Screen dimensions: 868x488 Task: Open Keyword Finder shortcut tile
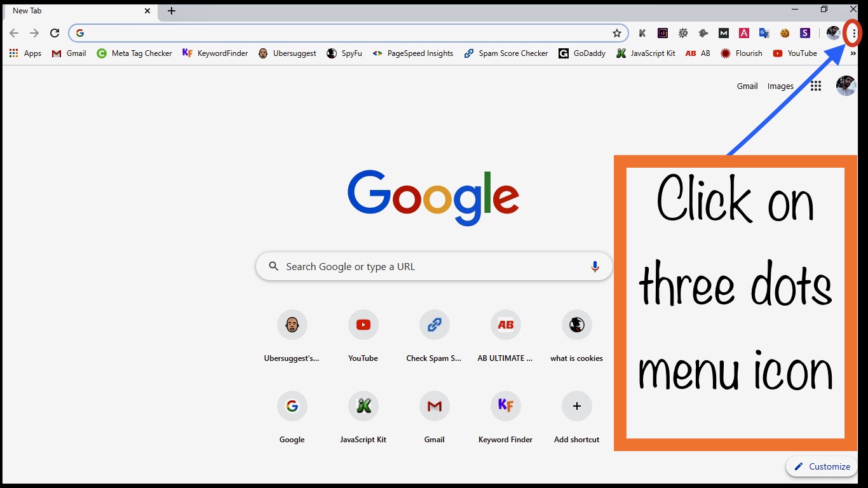coord(506,418)
